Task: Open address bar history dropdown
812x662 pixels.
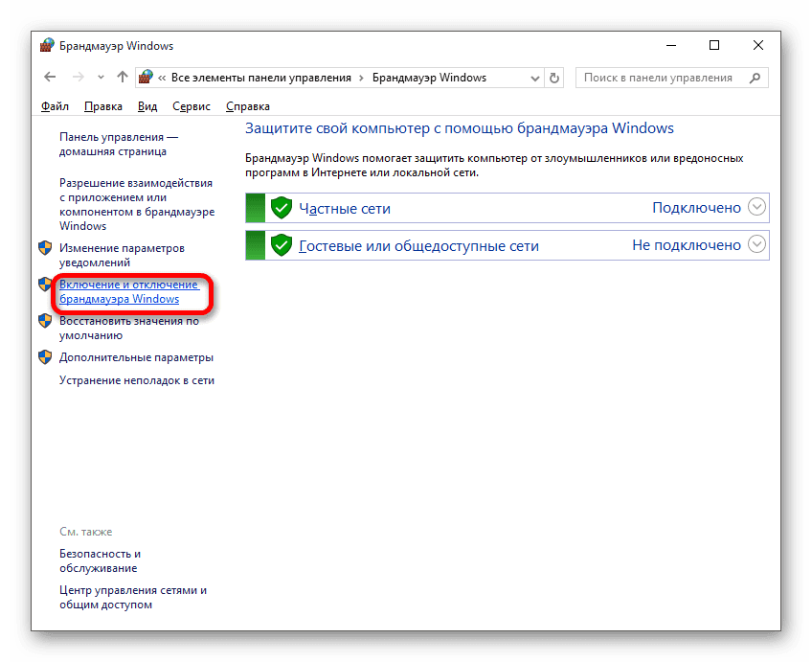Action: click(535, 79)
